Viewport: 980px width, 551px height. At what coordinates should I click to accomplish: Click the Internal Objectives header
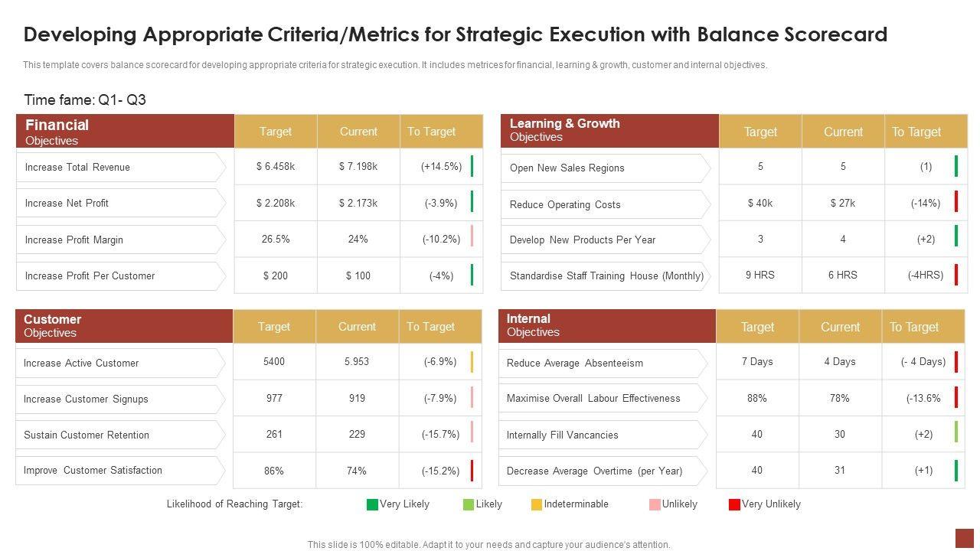coord(607,326)
